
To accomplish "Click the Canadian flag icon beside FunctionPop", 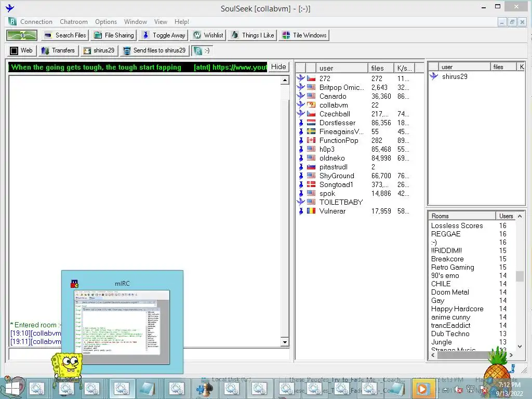I will [x=311, y=140].
